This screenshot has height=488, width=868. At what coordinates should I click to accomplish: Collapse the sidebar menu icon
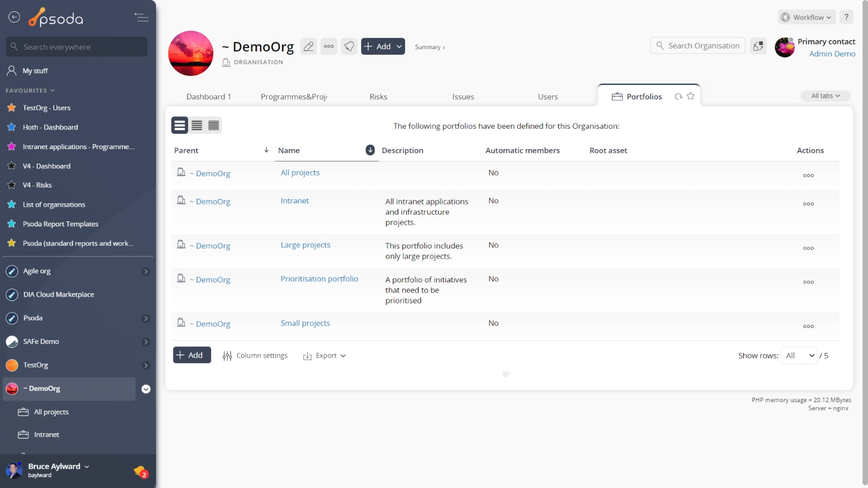(x=141, y=18)
